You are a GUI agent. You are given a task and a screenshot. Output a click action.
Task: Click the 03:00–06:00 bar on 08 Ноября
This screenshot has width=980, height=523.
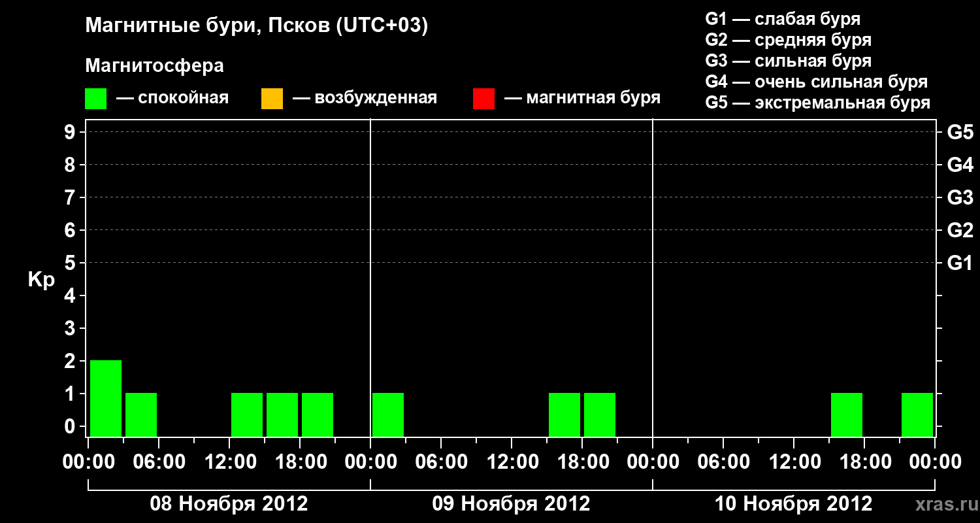pos(141,414)
